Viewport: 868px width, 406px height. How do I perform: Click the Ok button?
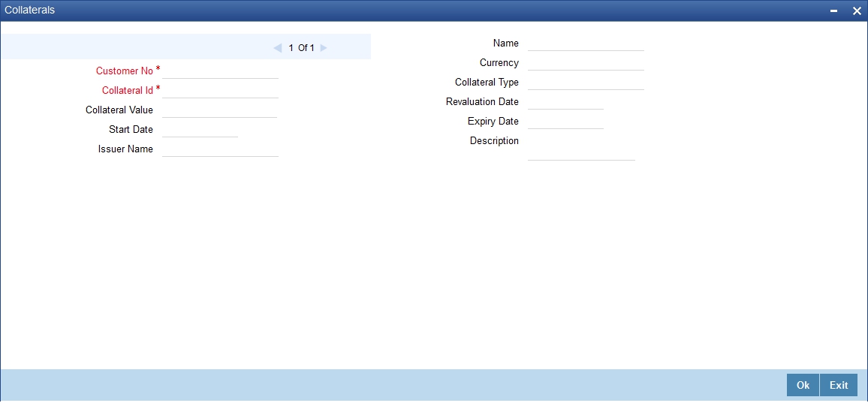pos(803,386)
